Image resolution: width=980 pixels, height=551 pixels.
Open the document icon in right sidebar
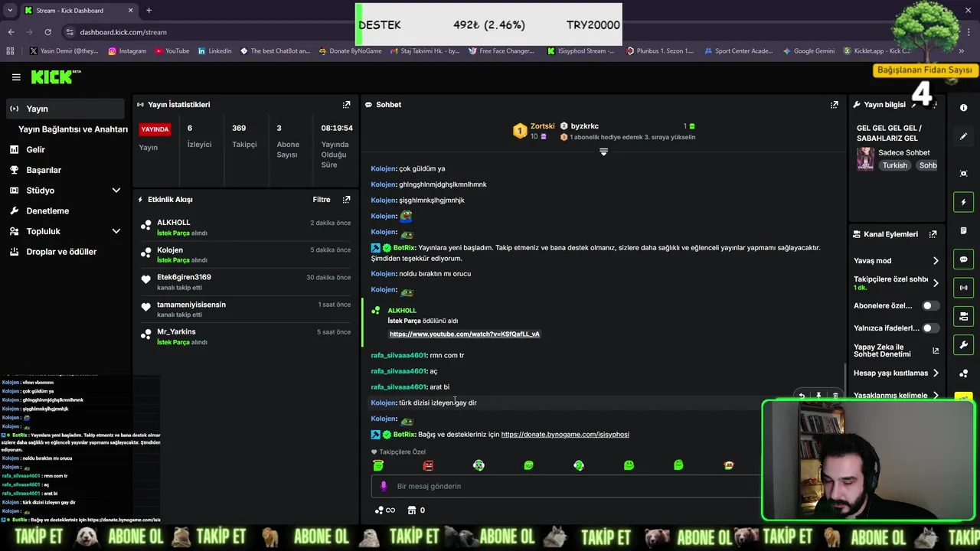(963, 230)
